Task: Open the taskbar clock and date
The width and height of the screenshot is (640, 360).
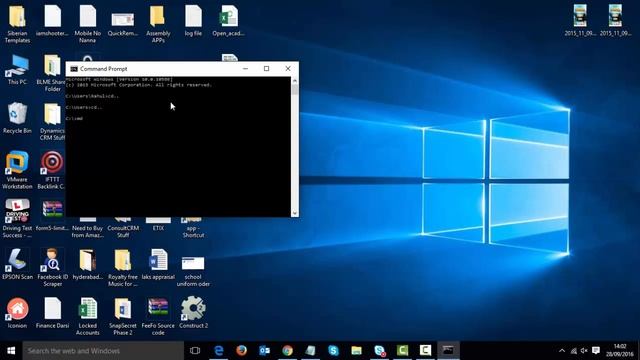Action: (620, 350)
